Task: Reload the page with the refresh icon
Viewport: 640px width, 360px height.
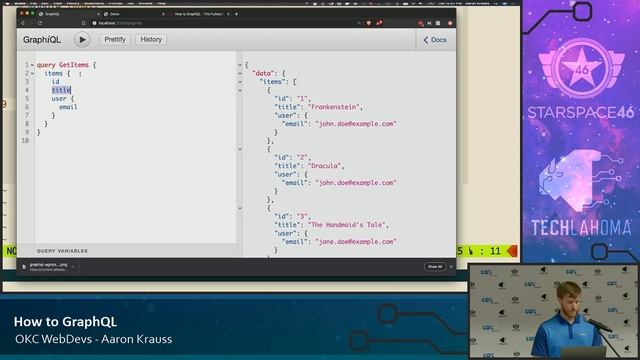Action: point(40,23)
